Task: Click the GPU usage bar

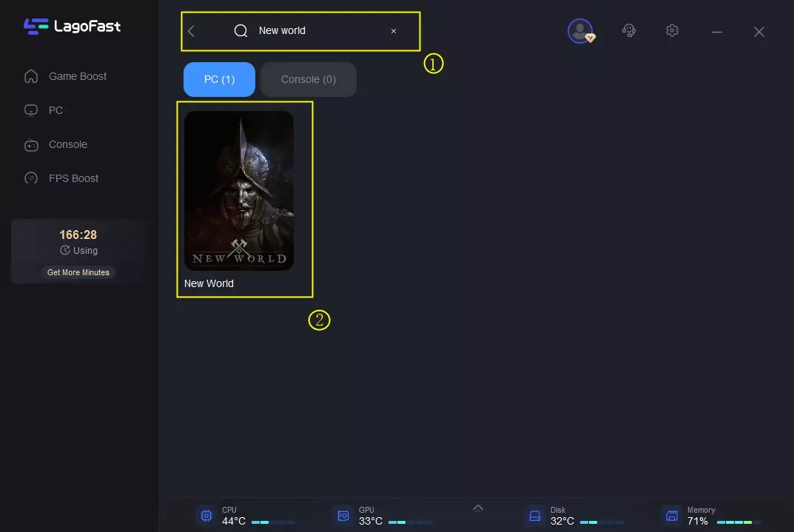Action: point(410,522)
